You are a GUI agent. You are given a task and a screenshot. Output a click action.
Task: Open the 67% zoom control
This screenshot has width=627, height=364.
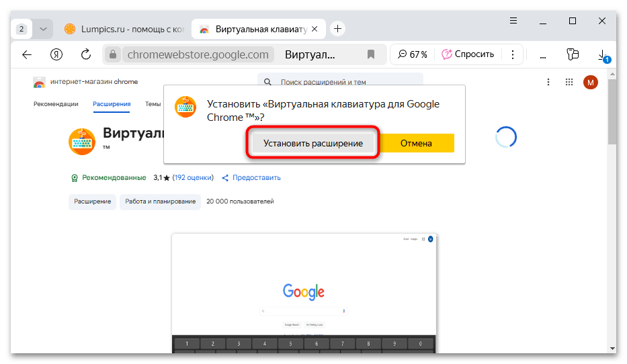click(x=412, y=54)
